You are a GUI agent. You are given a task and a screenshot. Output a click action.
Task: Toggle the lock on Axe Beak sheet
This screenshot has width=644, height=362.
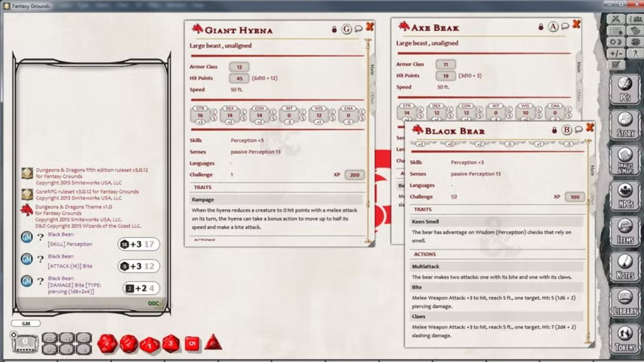[541, 27]
